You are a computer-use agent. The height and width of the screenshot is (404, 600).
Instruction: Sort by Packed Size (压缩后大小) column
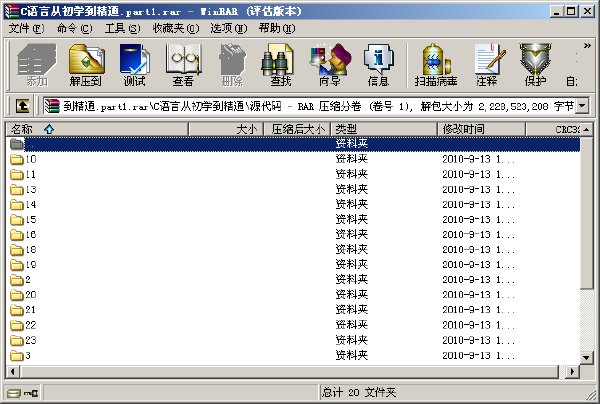297,129
